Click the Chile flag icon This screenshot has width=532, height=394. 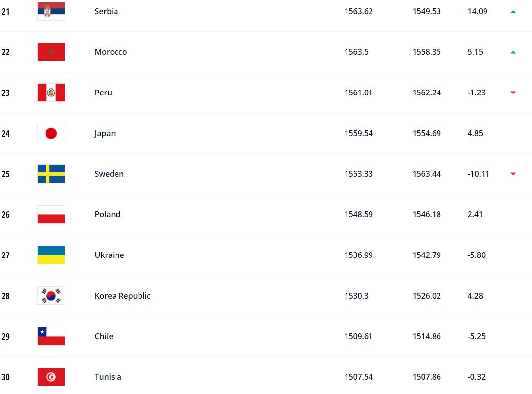click(x=51, y=336)
